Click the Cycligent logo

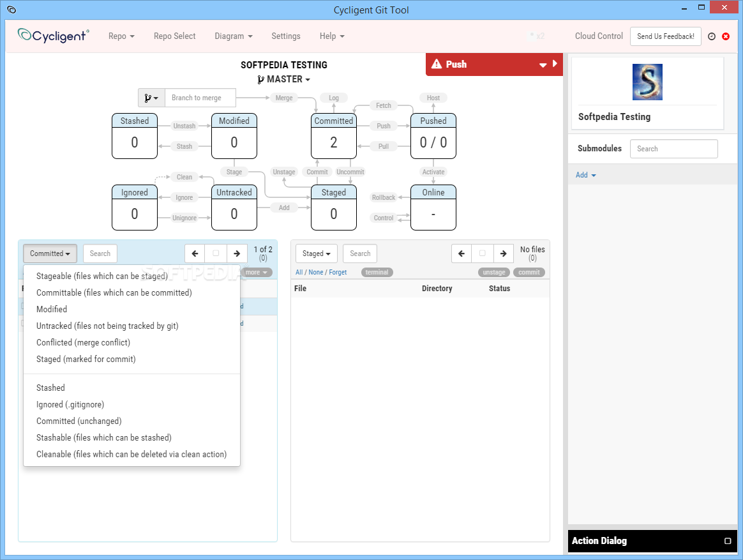click(53, 36)
